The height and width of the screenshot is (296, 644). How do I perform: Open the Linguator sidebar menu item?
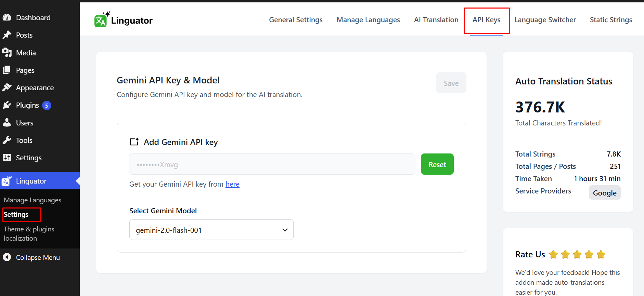pyautogui.click(x=40, y=181)
